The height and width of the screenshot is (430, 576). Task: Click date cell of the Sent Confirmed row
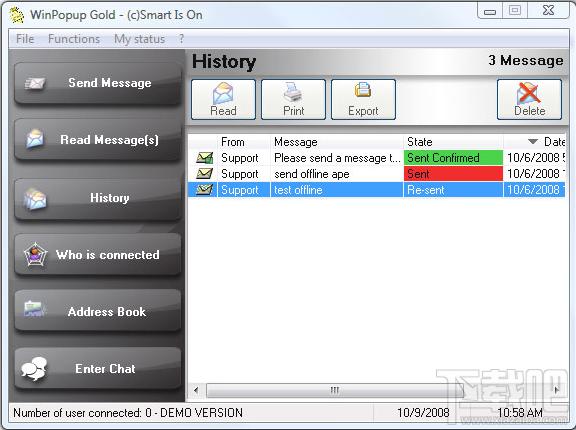(534, 158)
